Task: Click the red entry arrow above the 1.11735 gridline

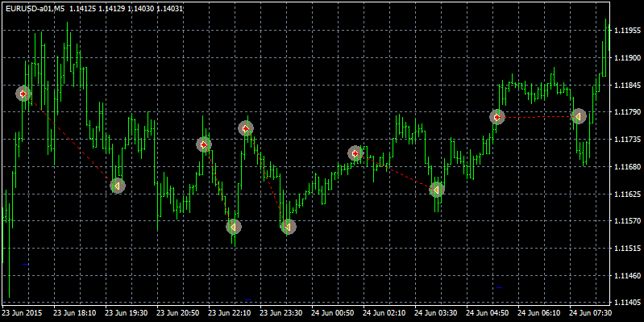Action: [246, 128]
